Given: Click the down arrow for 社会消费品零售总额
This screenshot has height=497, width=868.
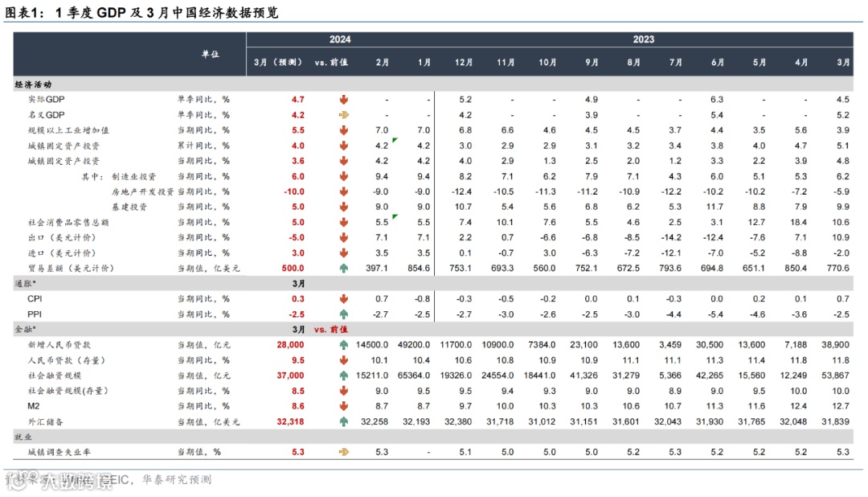Looking at the screenshot, I should (x=344, y=222).
